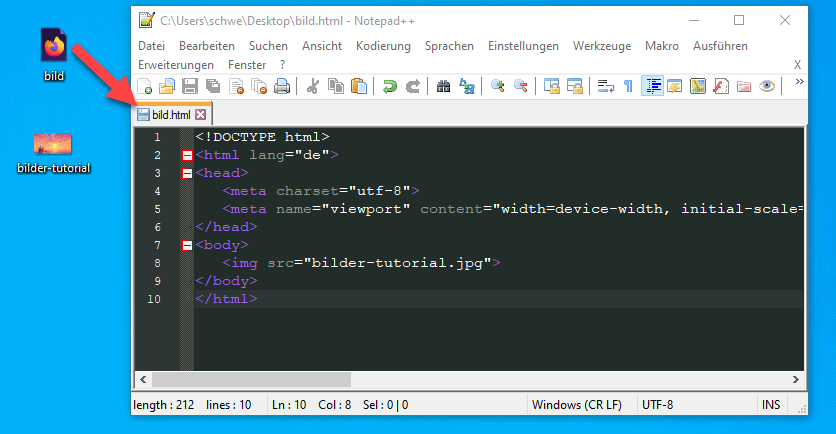Click the Notepad++ title bar app icon
Viewport: 836px width, 434px height.
147,20
